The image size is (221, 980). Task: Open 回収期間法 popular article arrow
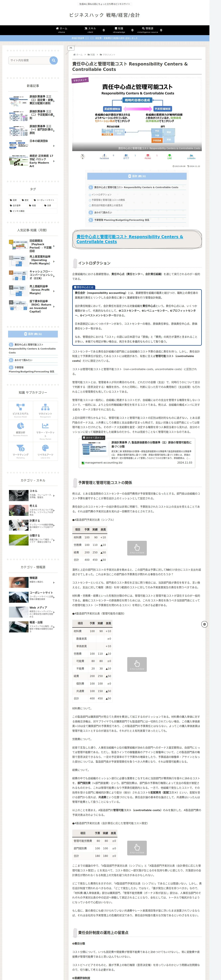(x=54, y=246)
